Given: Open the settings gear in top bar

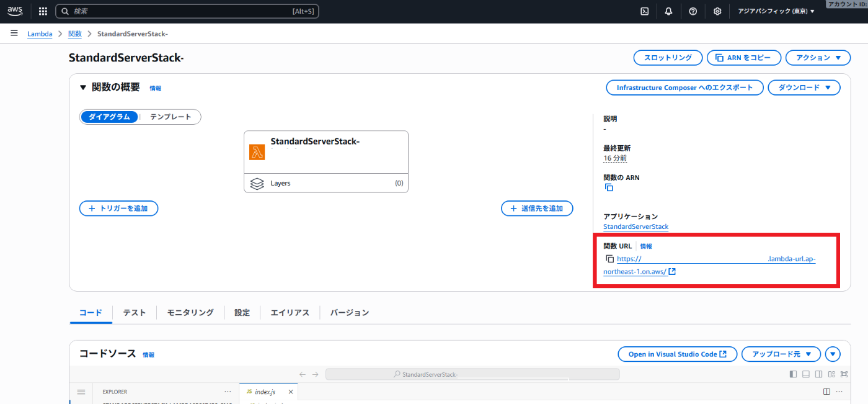Looking at the screenshot, I should pyautogui.click(x=717, y=11).
